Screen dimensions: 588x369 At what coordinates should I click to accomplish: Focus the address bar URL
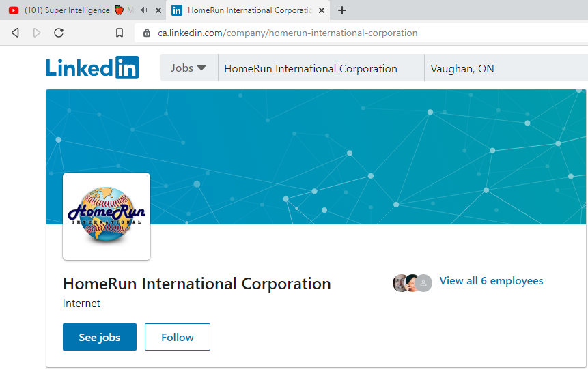coord(288,33)
